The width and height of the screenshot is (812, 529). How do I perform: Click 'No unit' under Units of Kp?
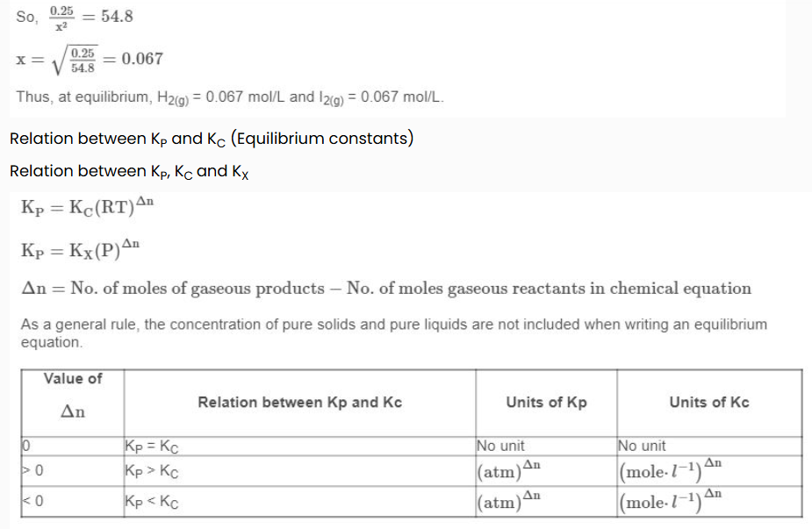500,447
